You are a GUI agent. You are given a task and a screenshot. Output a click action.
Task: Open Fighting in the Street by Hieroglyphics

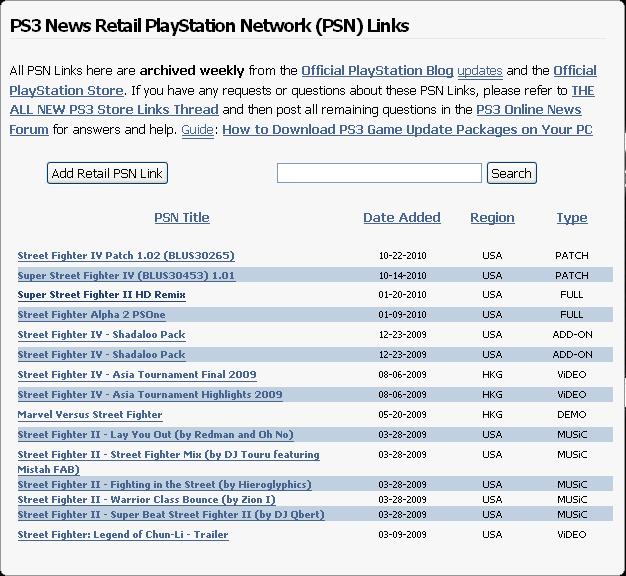(164, 485)
